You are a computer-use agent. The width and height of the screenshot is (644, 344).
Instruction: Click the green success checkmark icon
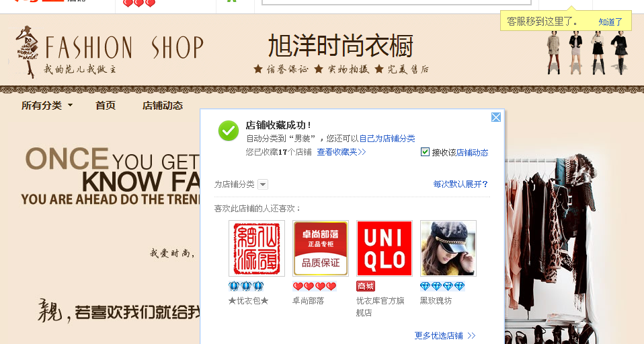pos(229,131)
